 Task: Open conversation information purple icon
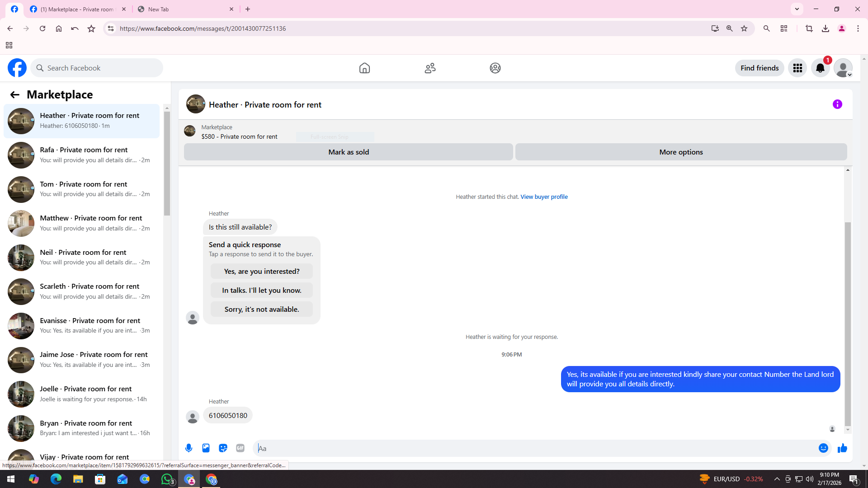(837, 104)
